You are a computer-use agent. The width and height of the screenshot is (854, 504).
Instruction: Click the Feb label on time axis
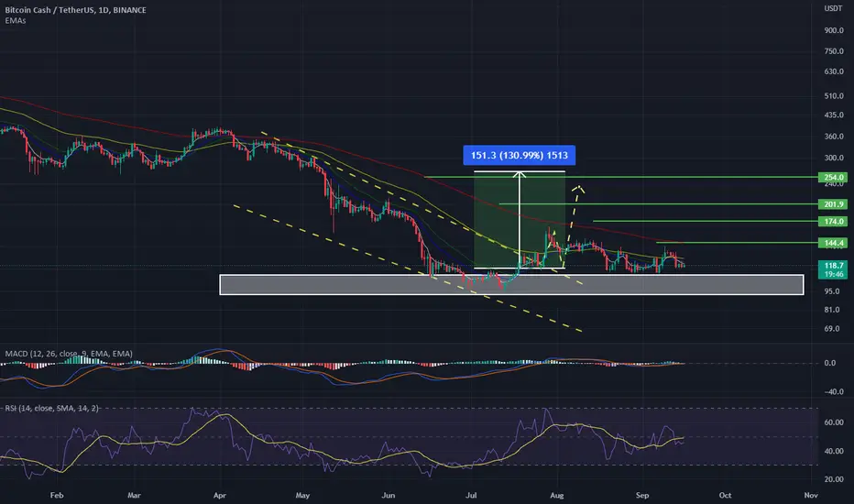point(57,495)
